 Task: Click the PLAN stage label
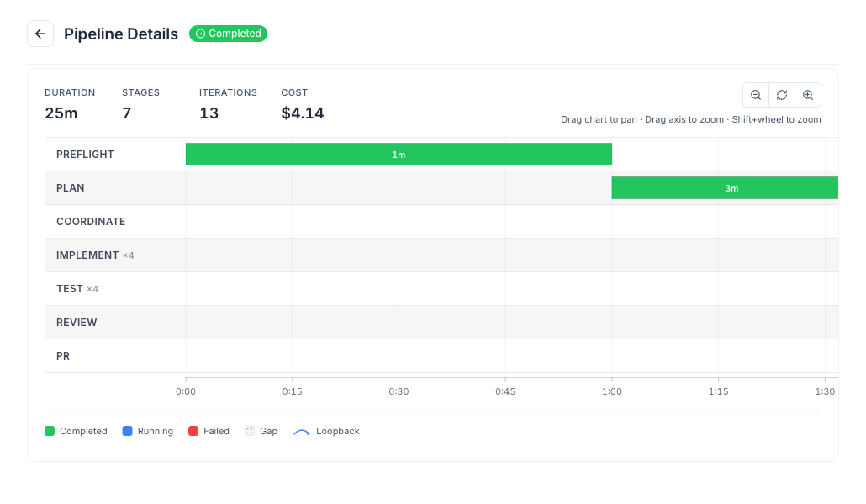(x=70, y=188)
